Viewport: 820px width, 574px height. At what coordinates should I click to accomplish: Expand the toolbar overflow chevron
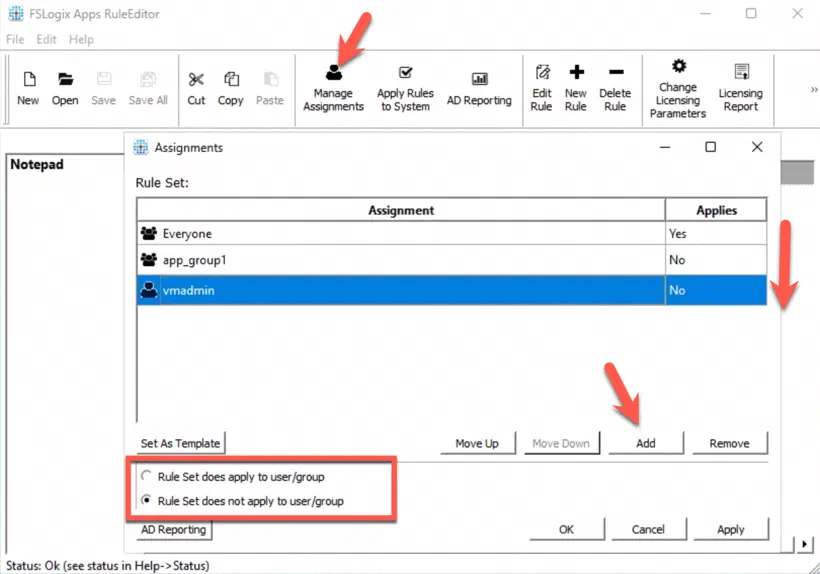(814, 89)
